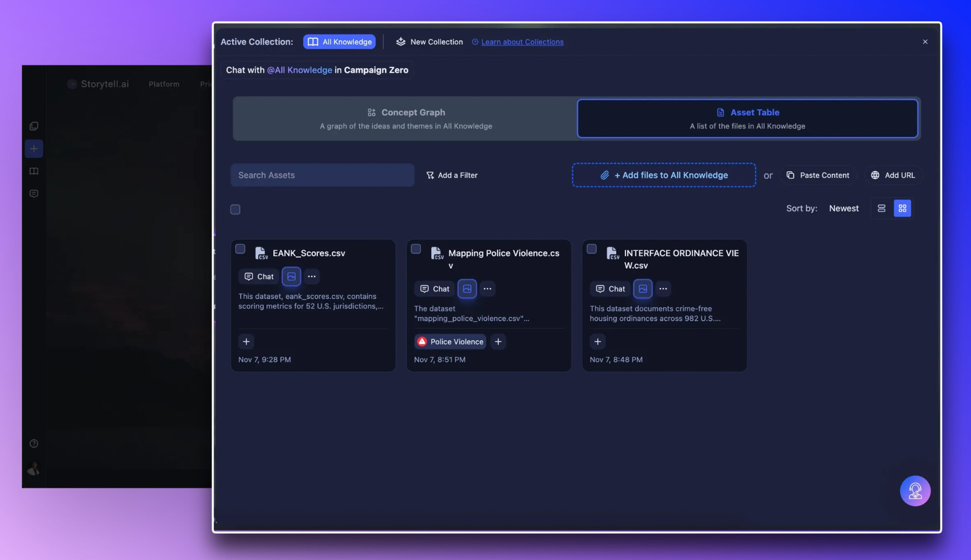Open the Learn about Collections link

pos(522,42)
